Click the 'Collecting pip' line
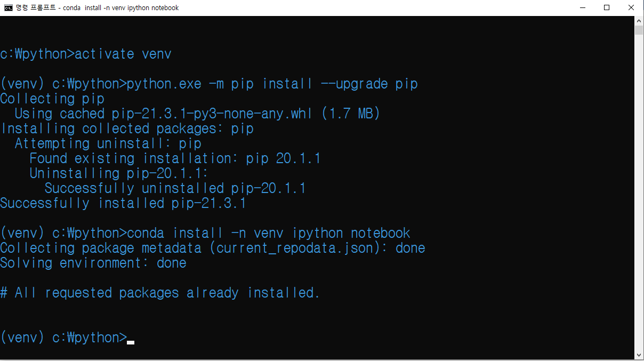The image size is (644, 361). coord(52,99)
